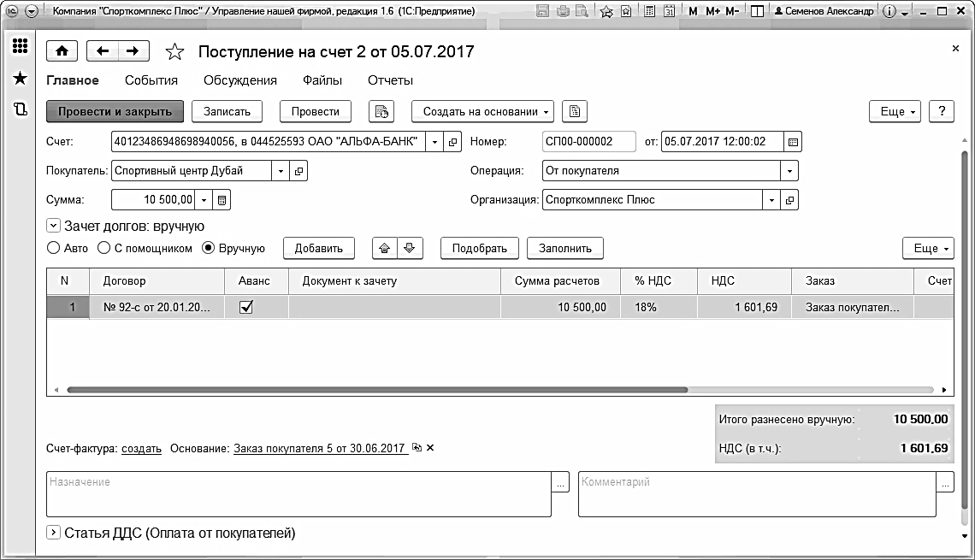The width and height of the screenshot is (975, 560).
Task: Open calculator for Сумма field
Action: click(222, 200)
